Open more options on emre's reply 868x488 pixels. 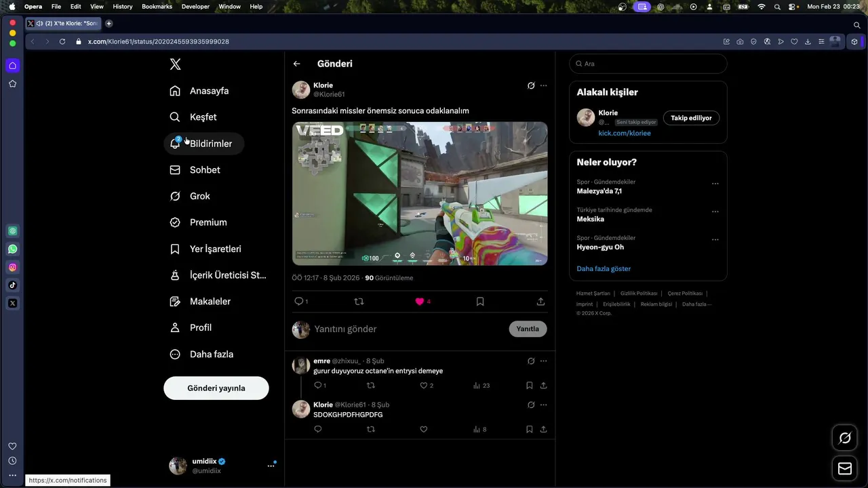tap(543, 361)
